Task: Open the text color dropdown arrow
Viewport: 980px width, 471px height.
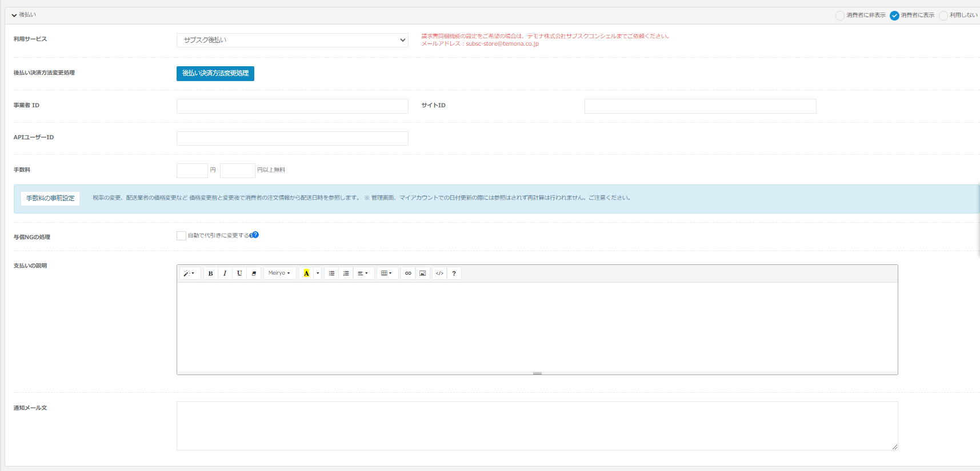Action: (318, 273)
